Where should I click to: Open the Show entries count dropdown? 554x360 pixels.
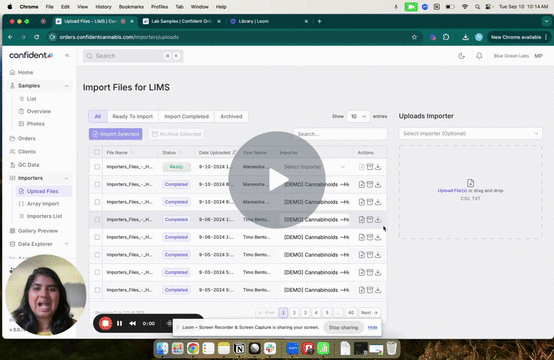coord(358,116)
